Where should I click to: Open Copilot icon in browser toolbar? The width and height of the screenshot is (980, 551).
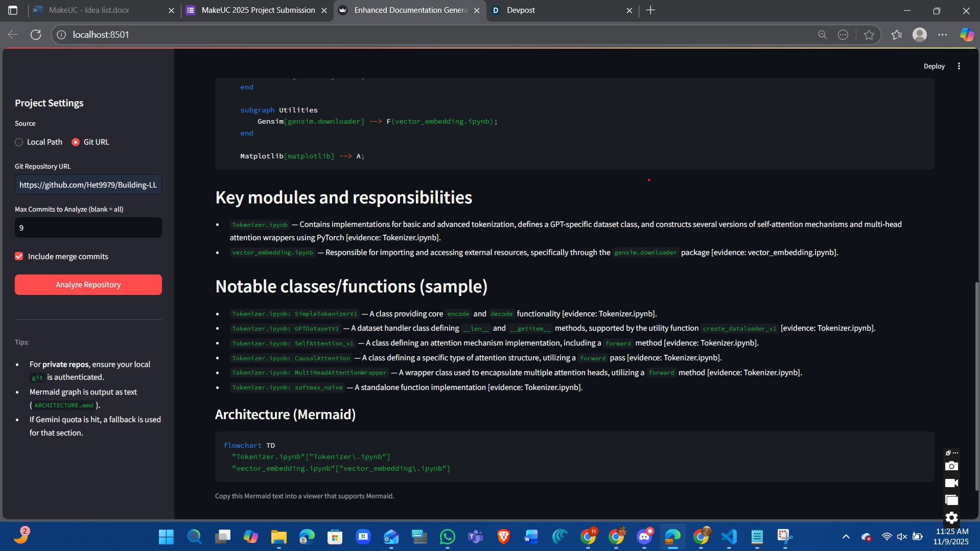(x=966, y=35)
